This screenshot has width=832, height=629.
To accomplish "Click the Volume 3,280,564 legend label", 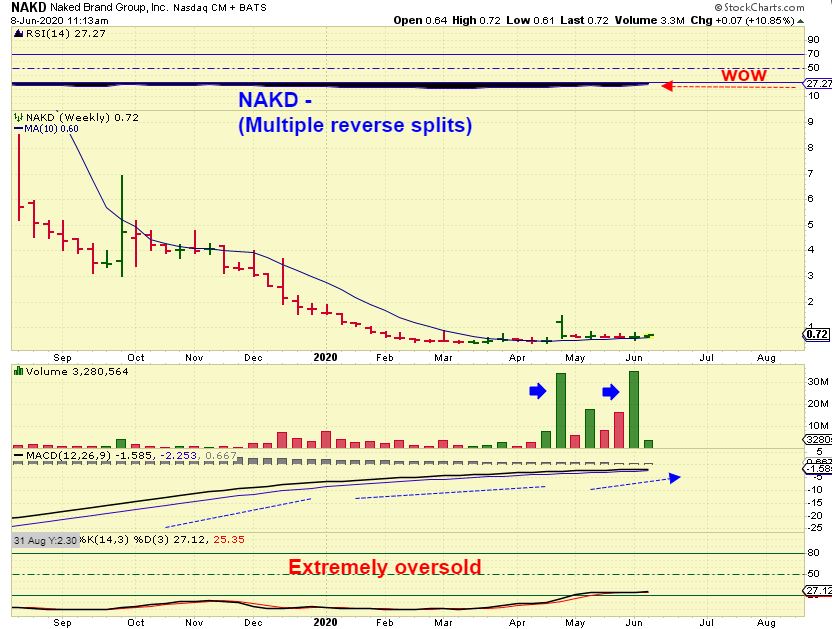I will click(77, 372).
